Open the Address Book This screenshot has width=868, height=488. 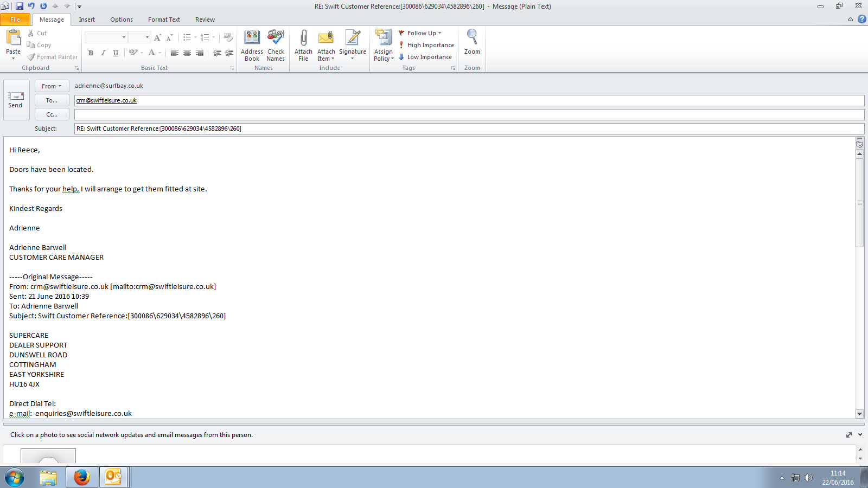point(252,46)
